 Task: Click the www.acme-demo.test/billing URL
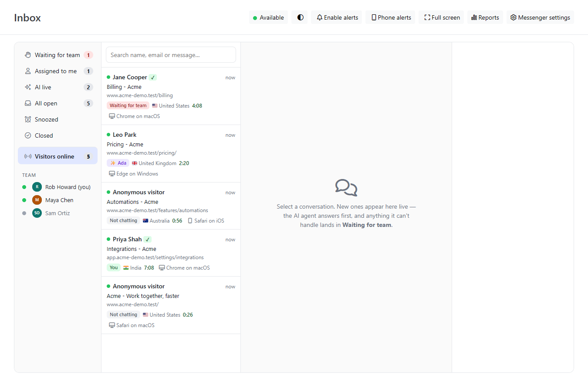point(140,95)
